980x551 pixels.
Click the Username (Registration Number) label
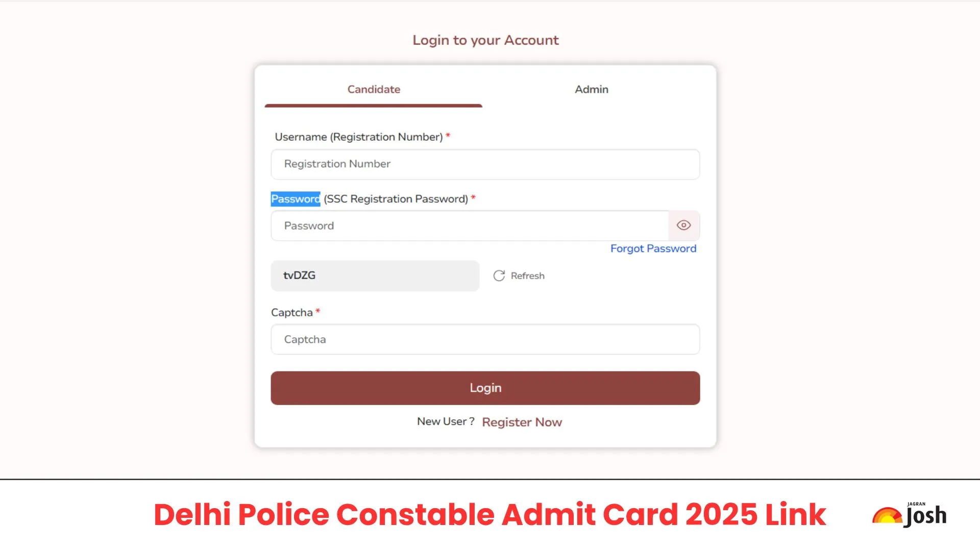(x=358, y=137)
